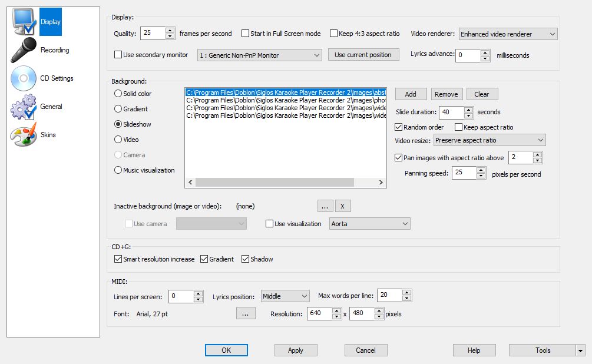Click the Apply button
Screen dimensions: 592x364
coord(295,350)
